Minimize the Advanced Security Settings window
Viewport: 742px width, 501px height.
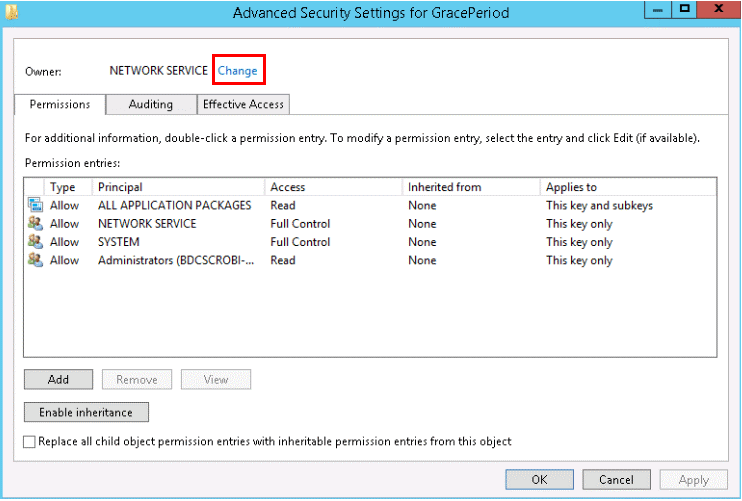(x=658, y=9)
